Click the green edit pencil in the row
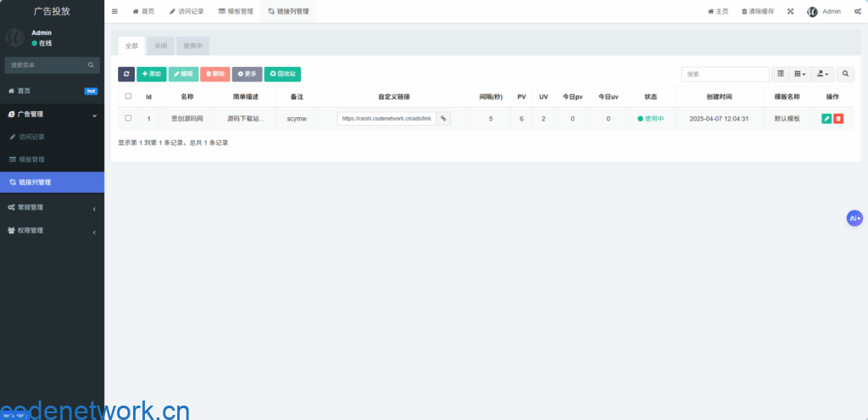The width and height of the screenshot is (868, 420). coord(826,119)
